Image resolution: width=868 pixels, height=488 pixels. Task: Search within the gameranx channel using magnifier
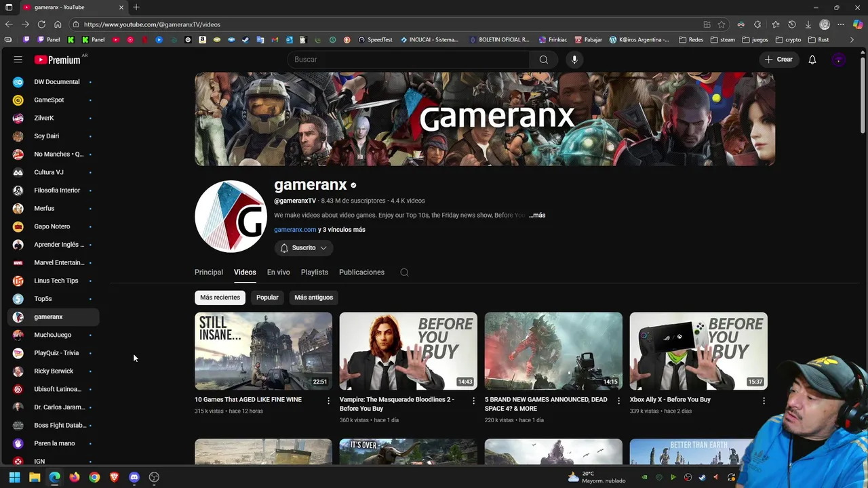click(404, 272)
